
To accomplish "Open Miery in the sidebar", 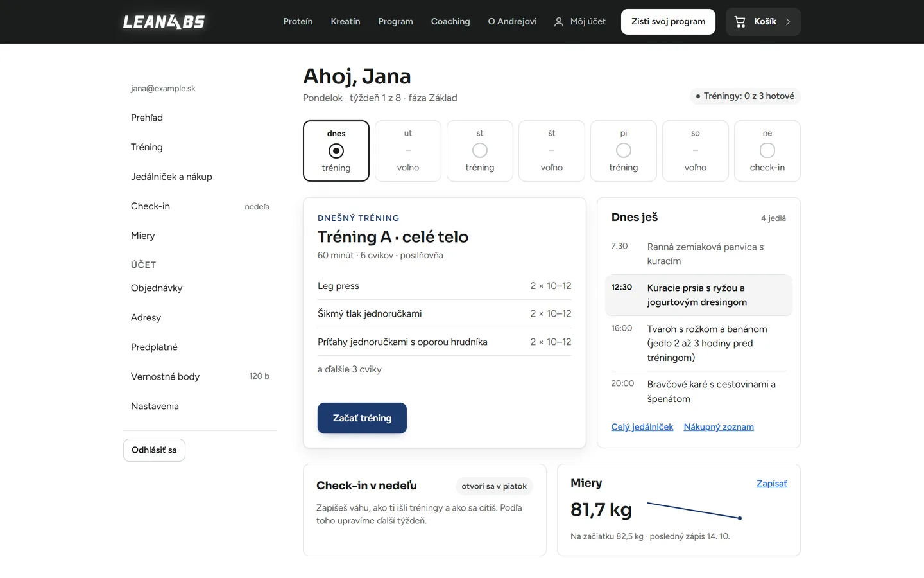I will (200, 236).
